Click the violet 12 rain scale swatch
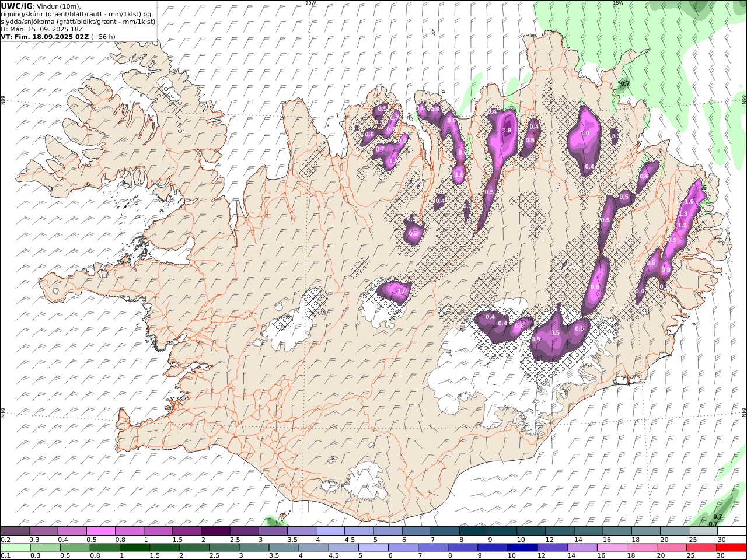The height and width of the screenshot is (560, 747). 552,548
